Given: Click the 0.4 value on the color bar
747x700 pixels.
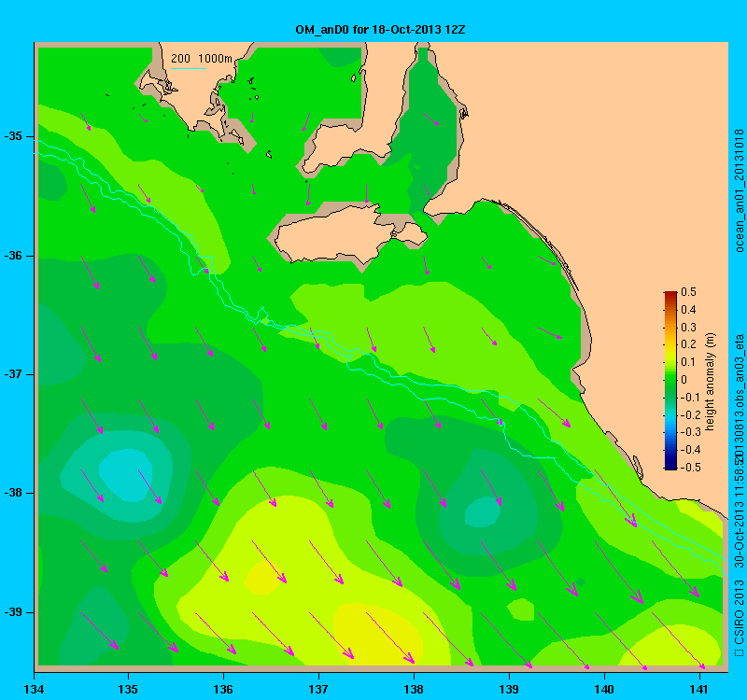Looking at the screenshot, I should point(688,310).
